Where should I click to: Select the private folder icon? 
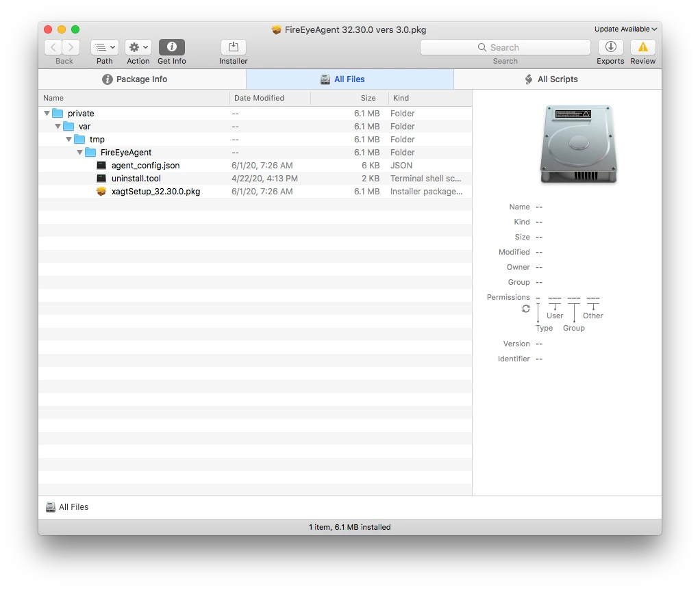(x=58, y=113)
